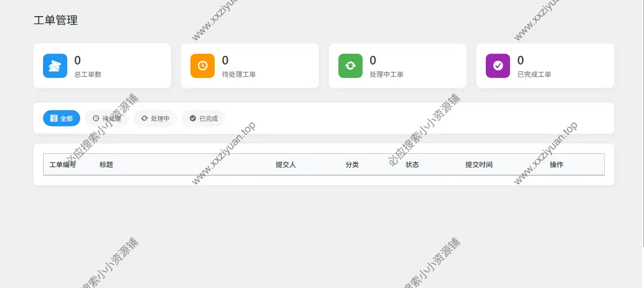
Task: Click the 已完成工单 card label
Action: [x=534, y=74]
